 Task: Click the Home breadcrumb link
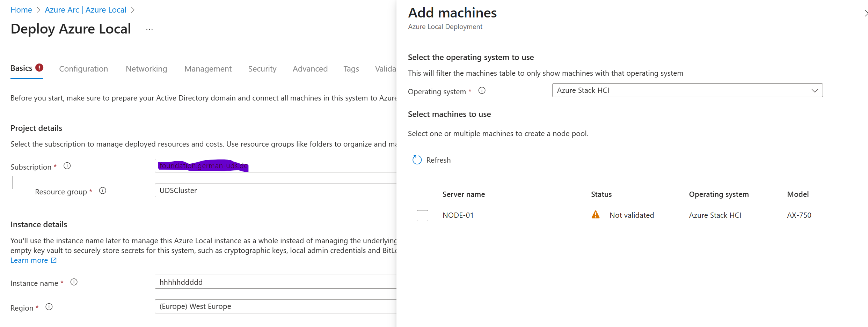21,10
